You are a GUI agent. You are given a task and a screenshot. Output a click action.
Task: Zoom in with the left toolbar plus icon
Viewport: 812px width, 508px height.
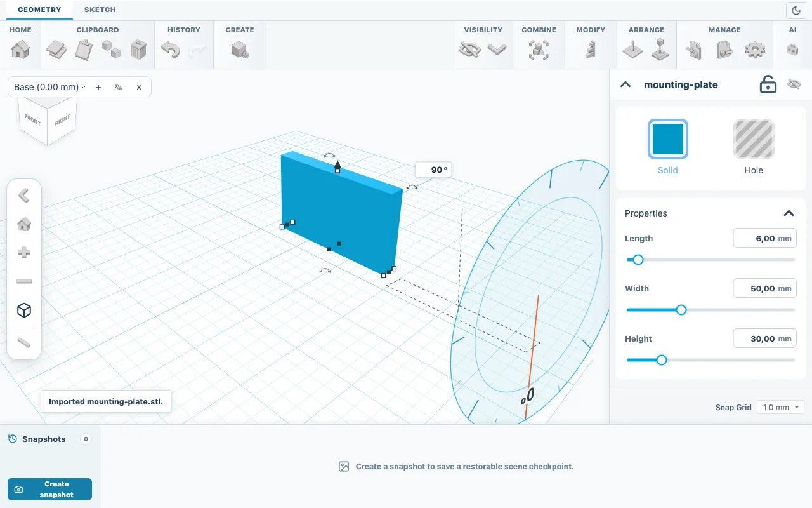point(24,253)
